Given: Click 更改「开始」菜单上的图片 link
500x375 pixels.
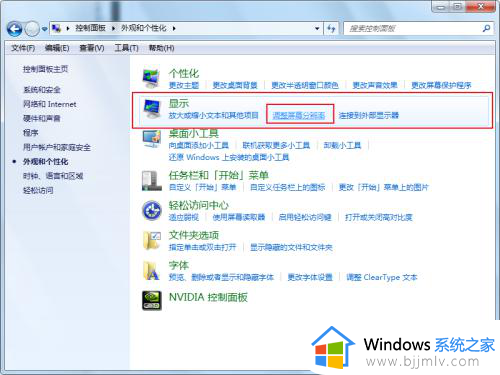Looking at the screenshot, I should tap(384, 187).
